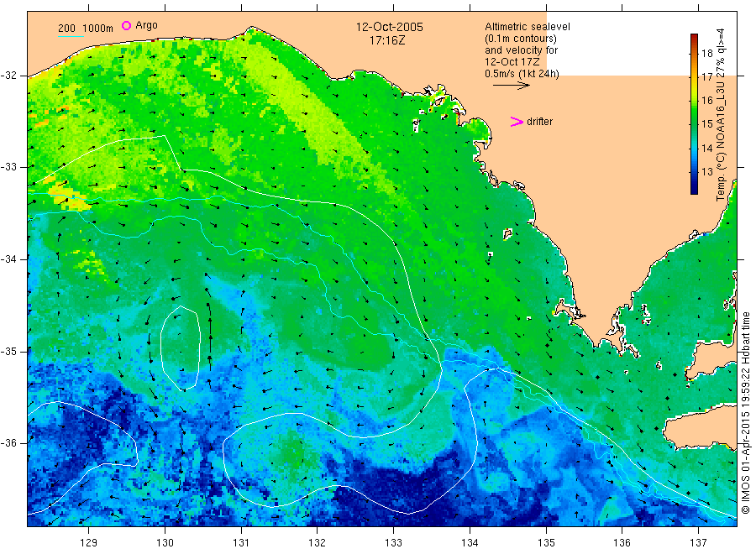Viewport: 756px width, 554px height.
Task: Click the 'drifter' legend label
Action: click(540, 122)
